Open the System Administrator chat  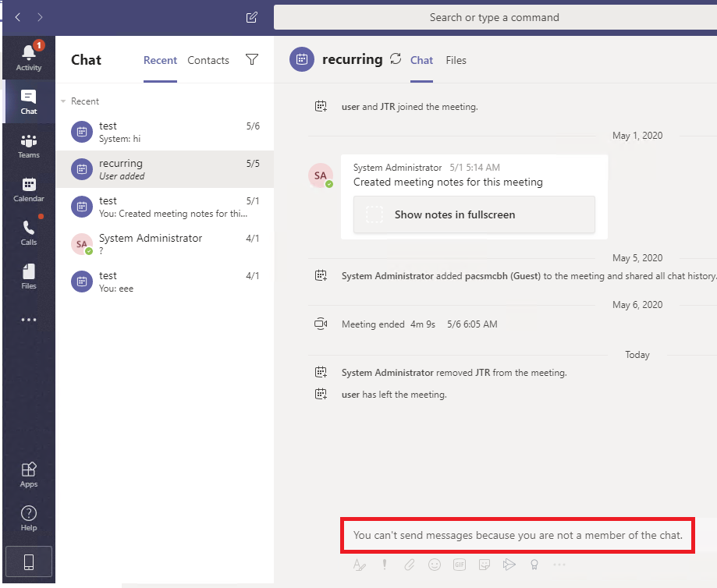click(165, 244)
